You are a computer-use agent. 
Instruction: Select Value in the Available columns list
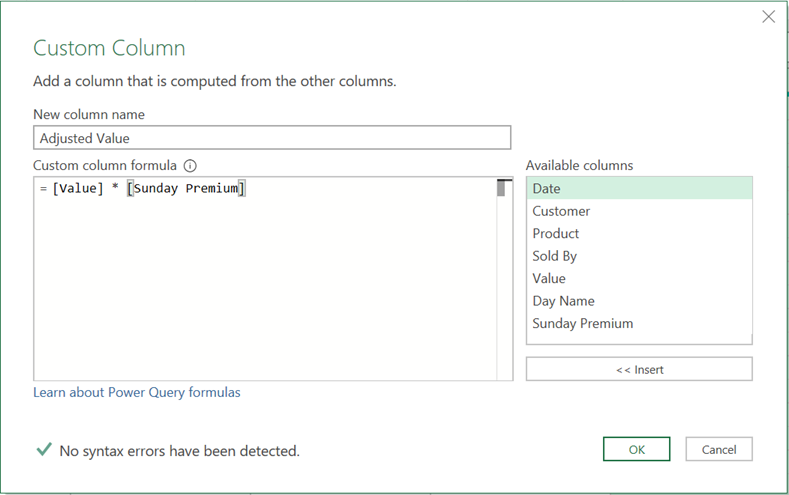point(549,279)
